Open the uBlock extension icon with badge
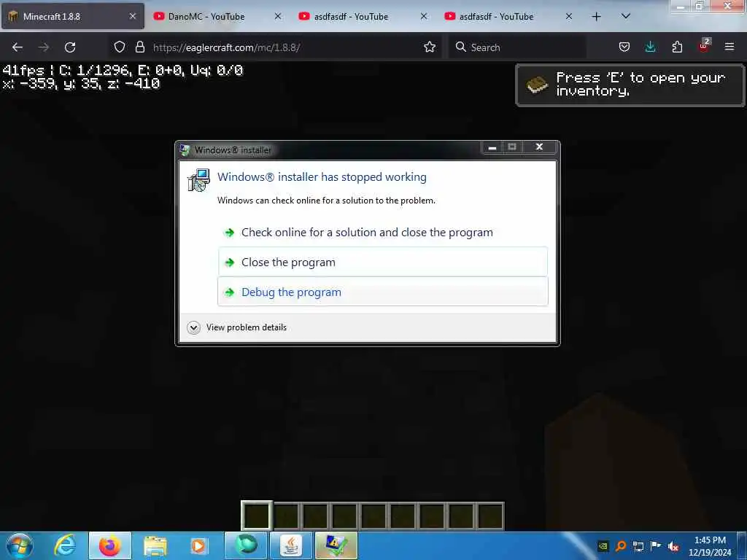This screenshot has height=560, width=747. tap(704, 46)
